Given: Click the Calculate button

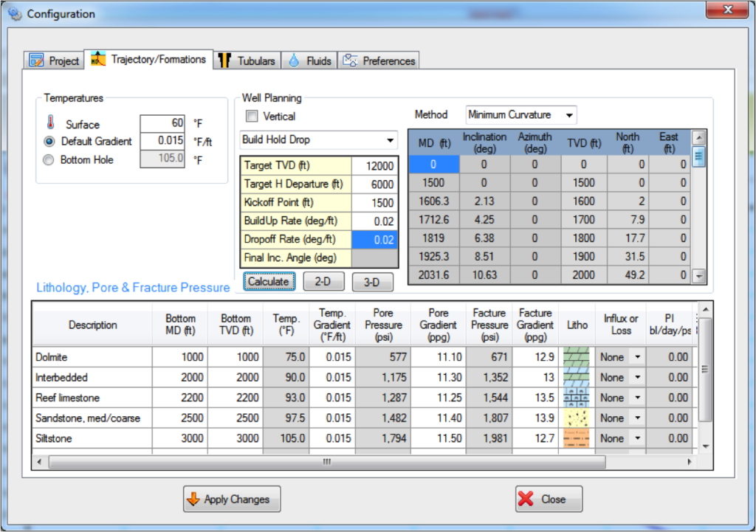Looking at the screenshot, I should point(269,282).
